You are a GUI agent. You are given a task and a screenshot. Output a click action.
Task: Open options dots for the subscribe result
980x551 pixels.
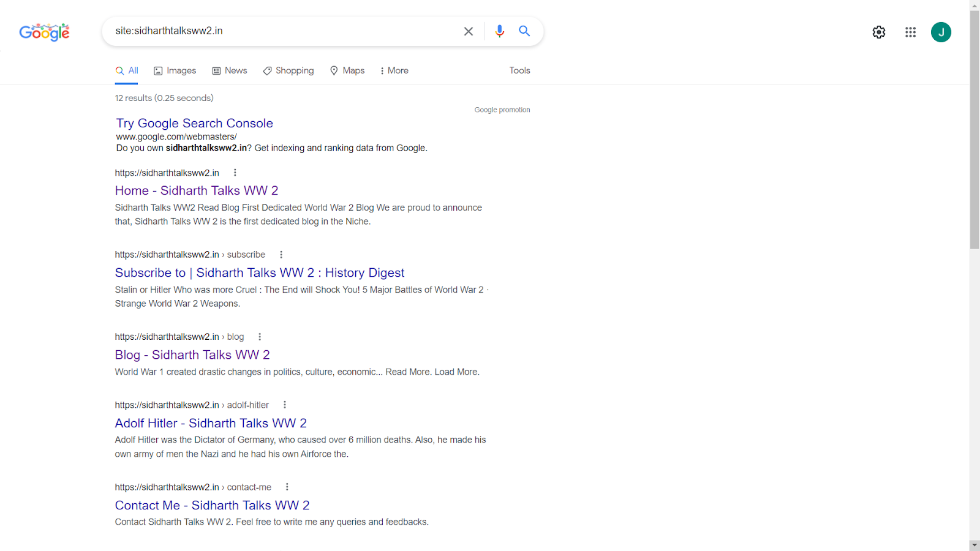pyautogui.click(x=281, y=255)
